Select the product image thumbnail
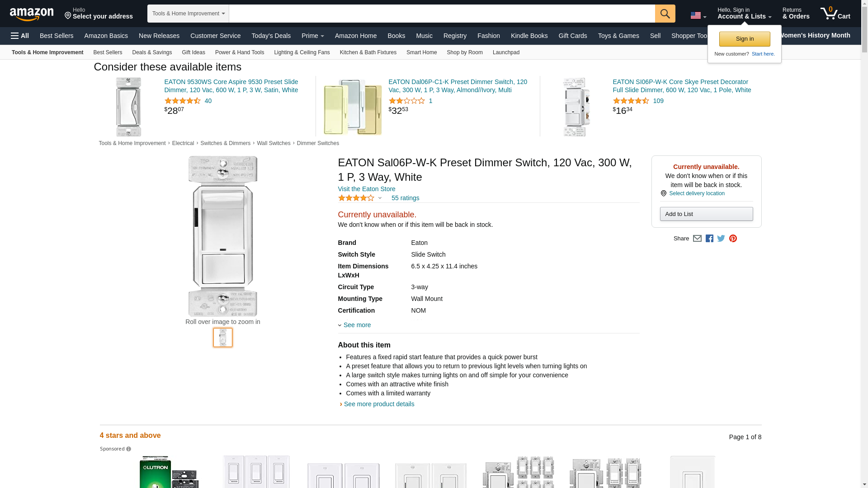 (x=223, y=338)
